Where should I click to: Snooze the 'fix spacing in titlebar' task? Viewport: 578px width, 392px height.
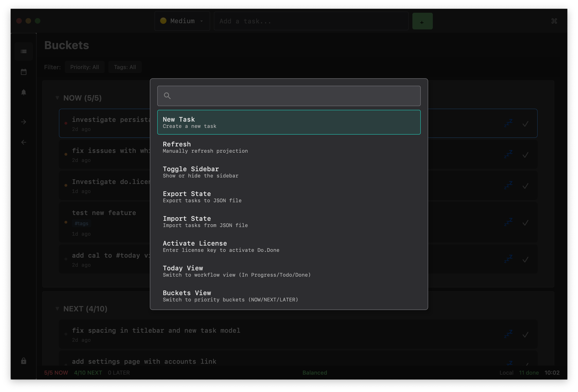coord(509,334)
